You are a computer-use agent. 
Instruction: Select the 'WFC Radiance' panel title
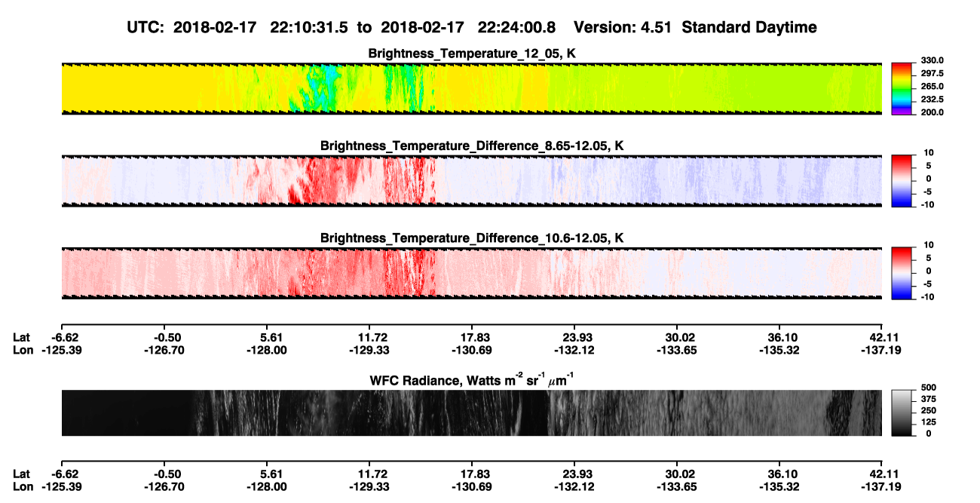pos(472,379)
